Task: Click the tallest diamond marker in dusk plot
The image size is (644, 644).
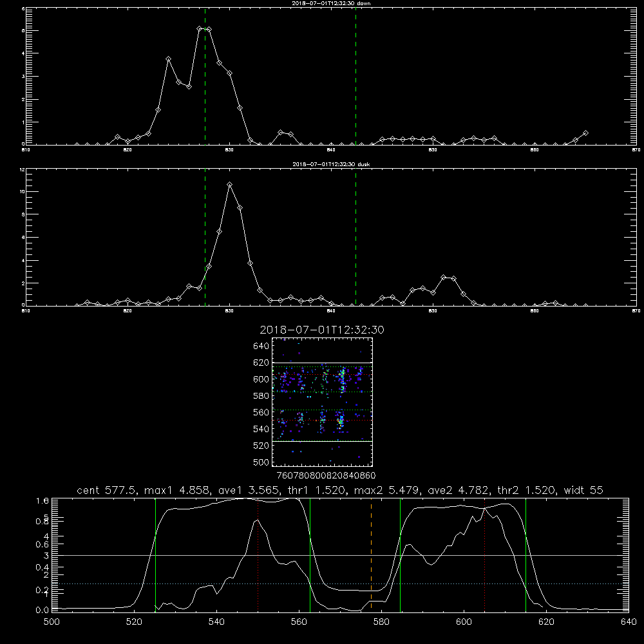Action: pyautogui.click(x=230, y=185)
